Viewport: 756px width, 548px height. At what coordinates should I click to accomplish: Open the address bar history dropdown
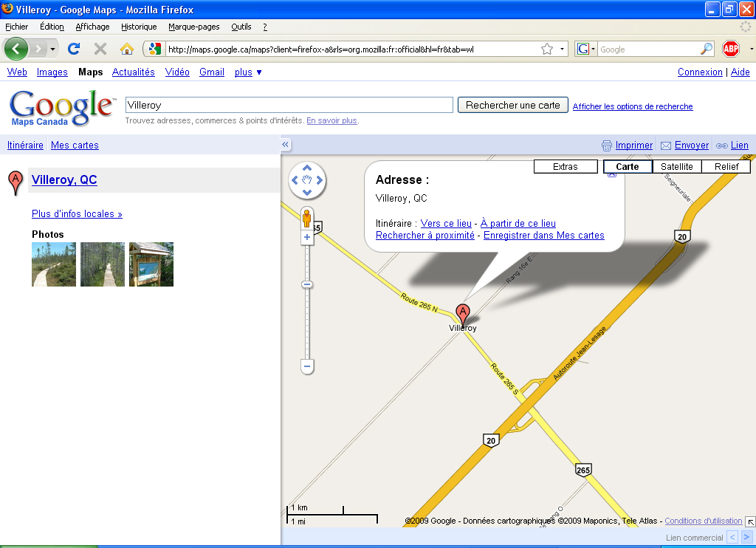[x=562, y=49]
